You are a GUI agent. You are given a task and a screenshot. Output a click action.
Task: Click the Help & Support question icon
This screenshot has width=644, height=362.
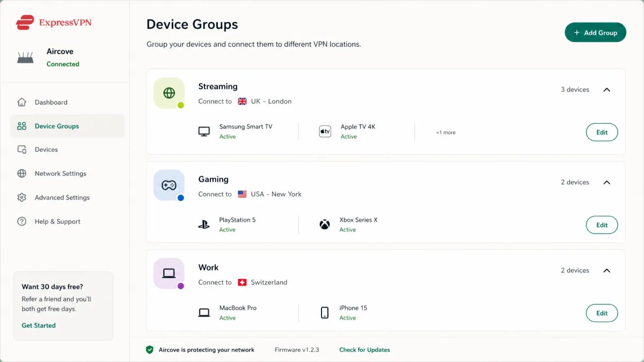pyautogui.click(x=21, y=221)
